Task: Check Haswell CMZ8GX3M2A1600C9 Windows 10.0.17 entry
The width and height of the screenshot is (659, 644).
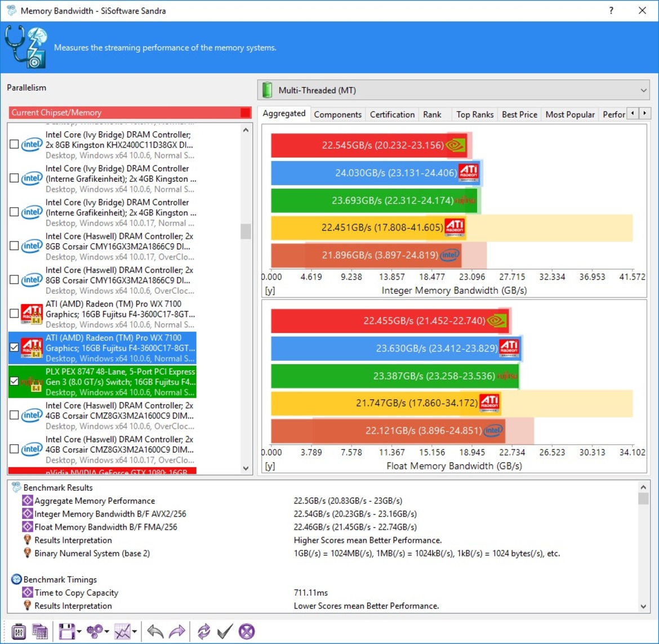Action: (x=14, y=449)
